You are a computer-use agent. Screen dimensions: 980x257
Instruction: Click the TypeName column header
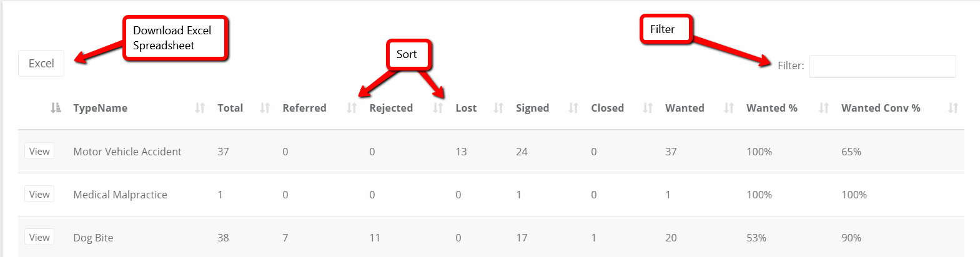pyautogui.click(x=101, y=108)
